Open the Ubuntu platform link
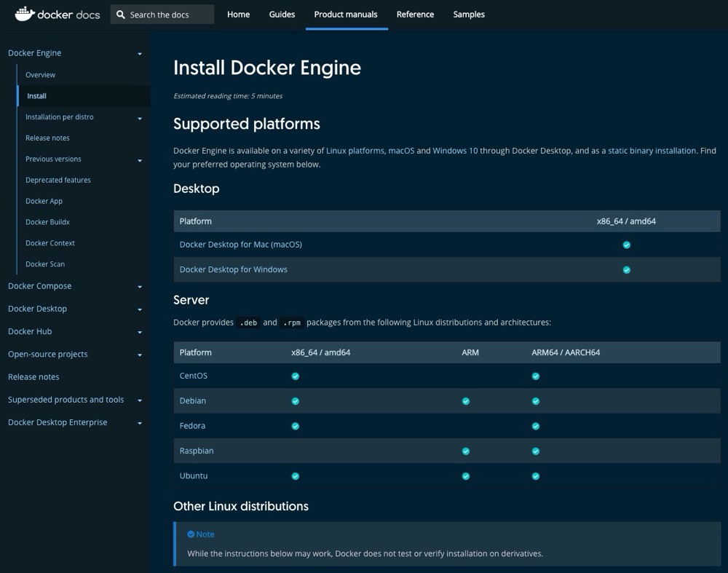This screenshot has width=728, height=573. pyautogui.click(x=194, y=476)
